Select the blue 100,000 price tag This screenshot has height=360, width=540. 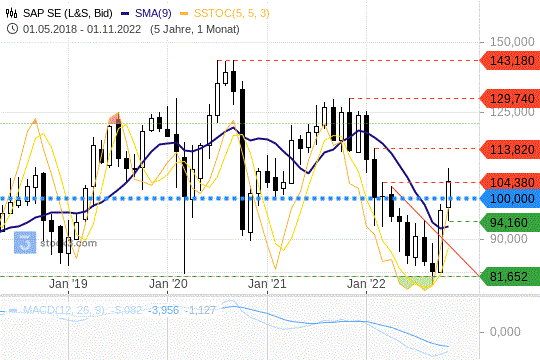pos(510,198)
